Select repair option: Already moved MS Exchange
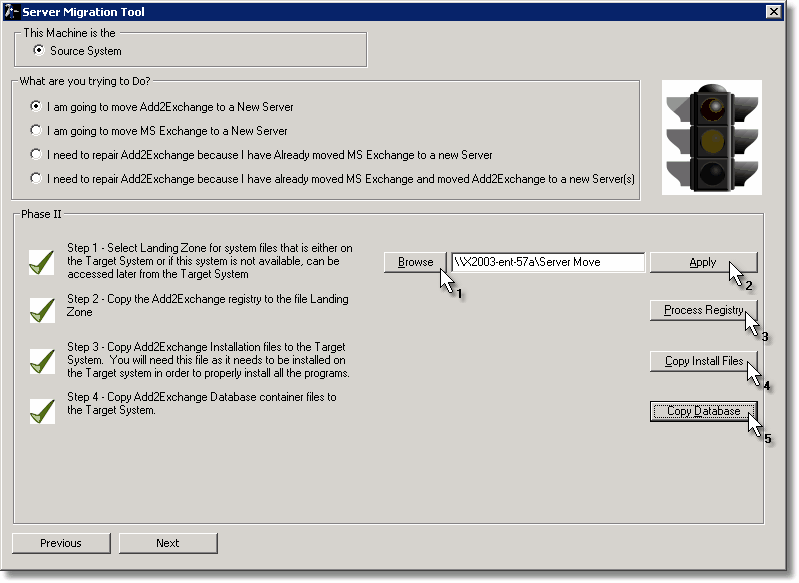The image size is (799, 583). click(x=36, y=154)
